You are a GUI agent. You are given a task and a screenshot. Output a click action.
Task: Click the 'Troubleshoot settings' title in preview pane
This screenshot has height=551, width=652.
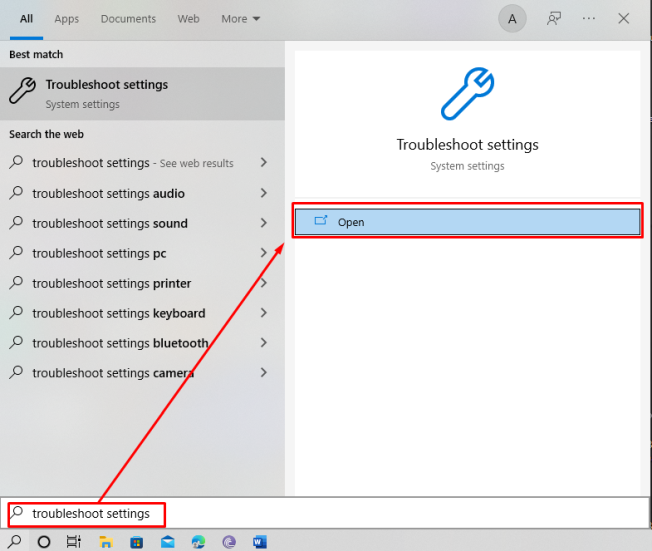[467, 145]
